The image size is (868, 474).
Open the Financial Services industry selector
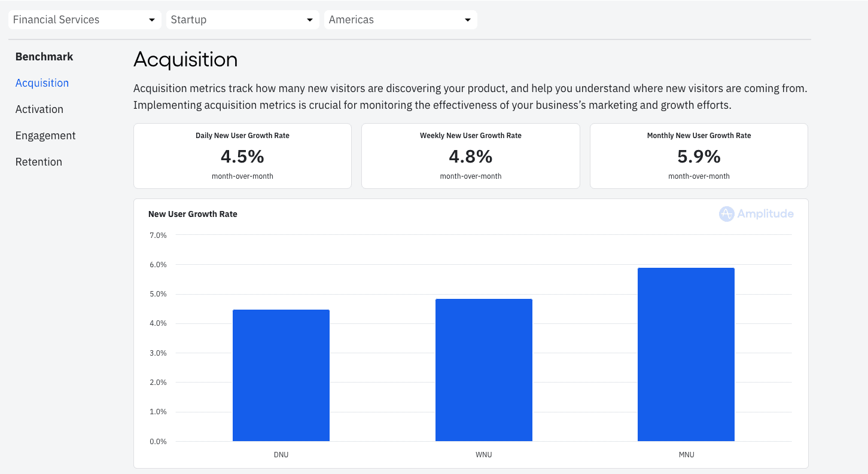click(84, 19)
